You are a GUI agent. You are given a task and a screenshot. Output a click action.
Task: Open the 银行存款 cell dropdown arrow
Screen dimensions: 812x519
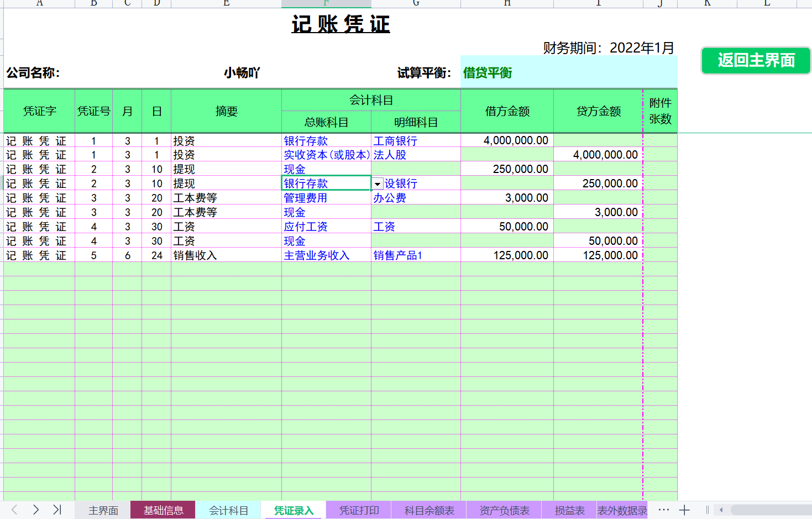[377, 183]
